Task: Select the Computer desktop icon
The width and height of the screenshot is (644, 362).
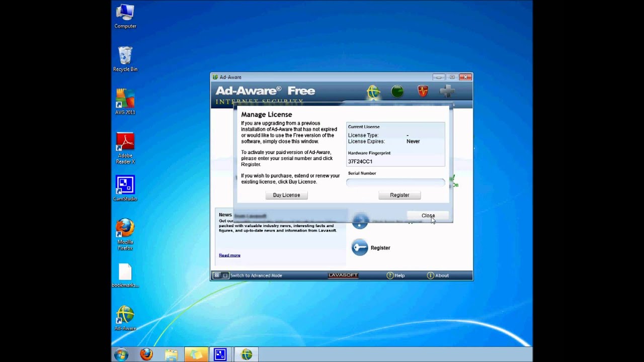Action: 125,16
